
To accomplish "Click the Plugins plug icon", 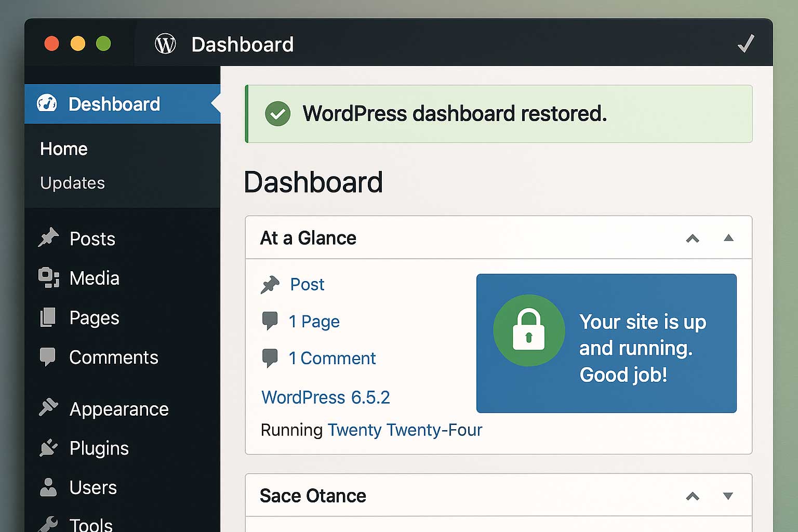I will pos(48,447).
